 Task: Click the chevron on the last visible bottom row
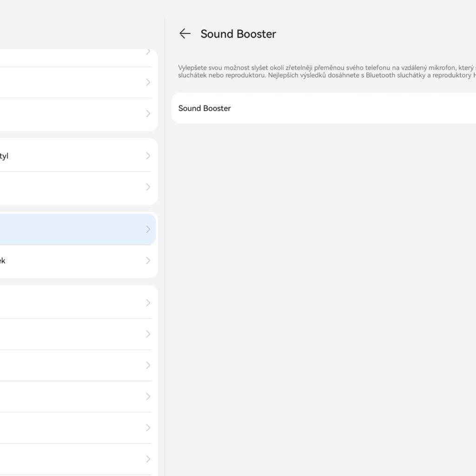pos(148,459)
